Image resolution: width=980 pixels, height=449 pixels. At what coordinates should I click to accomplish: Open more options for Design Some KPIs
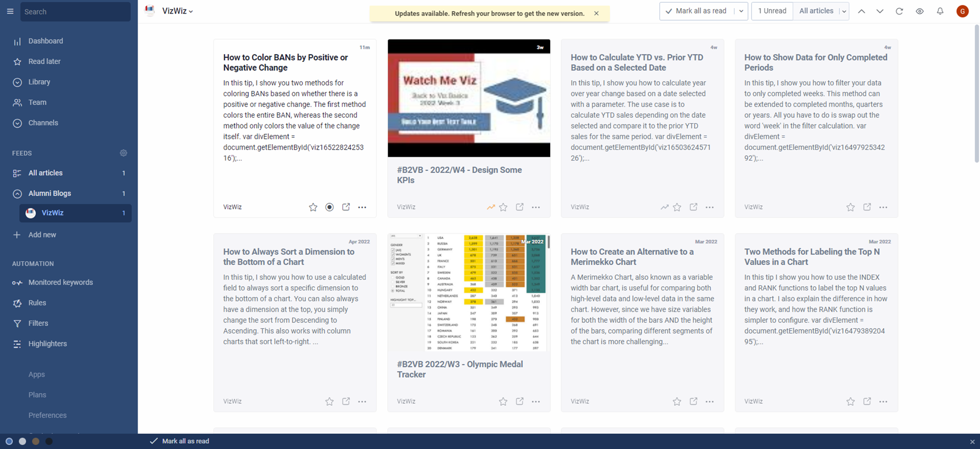point(536,207)
